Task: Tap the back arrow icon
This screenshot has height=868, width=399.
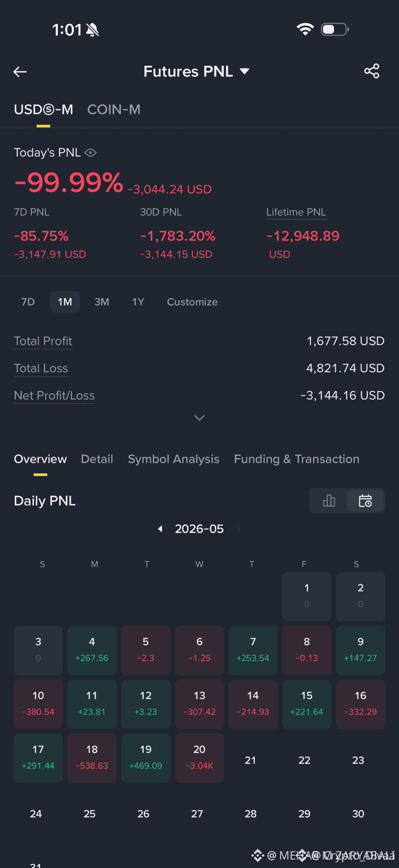Action: click(20, 72)
